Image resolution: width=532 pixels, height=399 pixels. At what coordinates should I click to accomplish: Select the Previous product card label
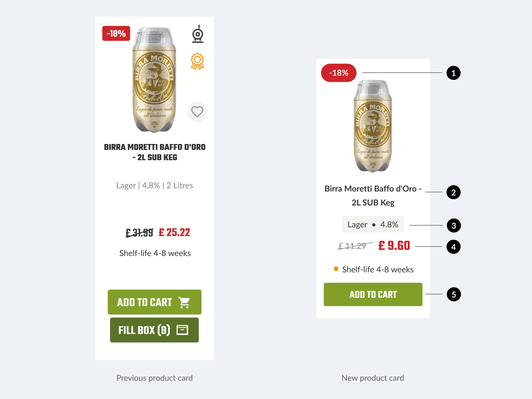[154, 378]
